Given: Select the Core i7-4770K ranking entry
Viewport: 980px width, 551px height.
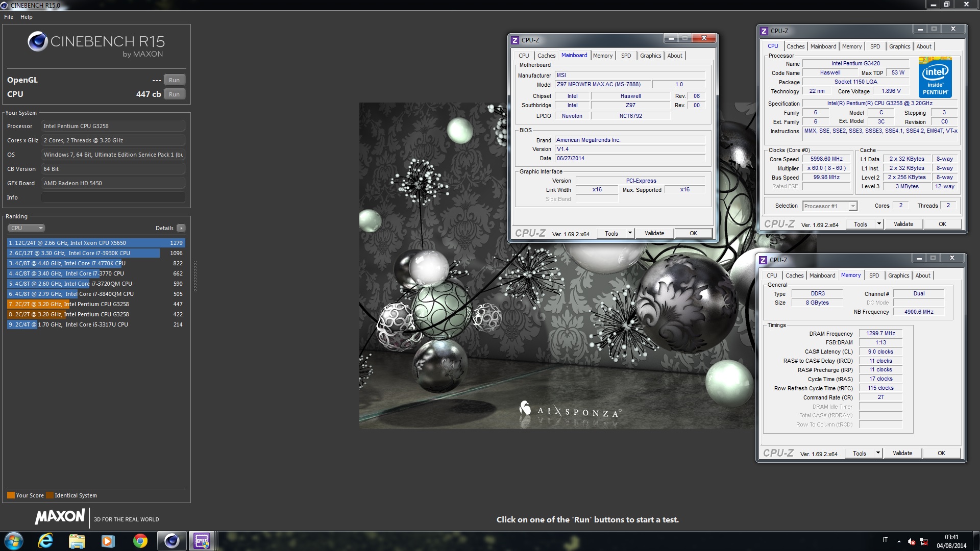Looking at the screenshot, I should (x=96, y=263).
